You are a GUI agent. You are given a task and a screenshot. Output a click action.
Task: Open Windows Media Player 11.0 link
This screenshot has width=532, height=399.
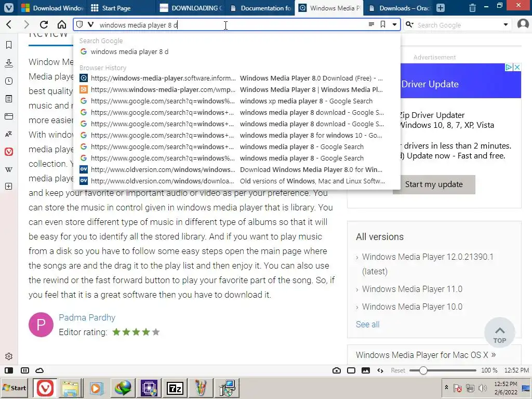pos(412,289)
